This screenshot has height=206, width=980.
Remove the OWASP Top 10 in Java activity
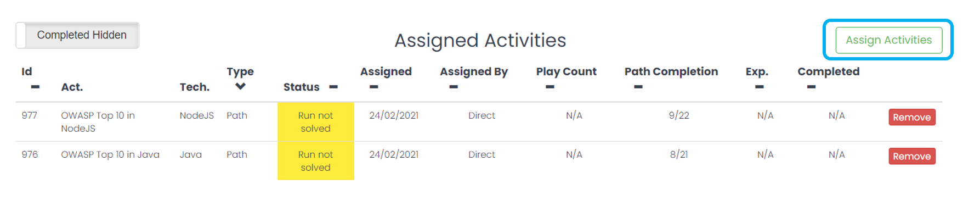click(x=912, y=156)
